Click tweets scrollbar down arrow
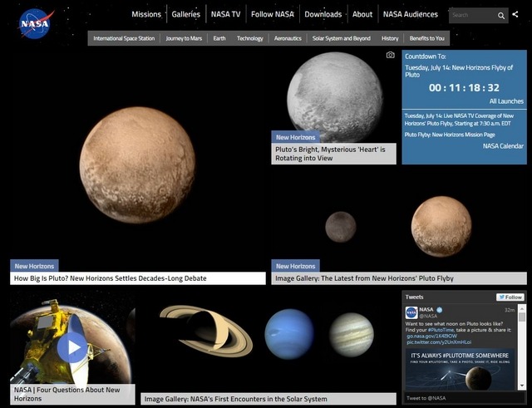Image resolution: width=532 pixels, height=408 pixels. tap(522, 386)
